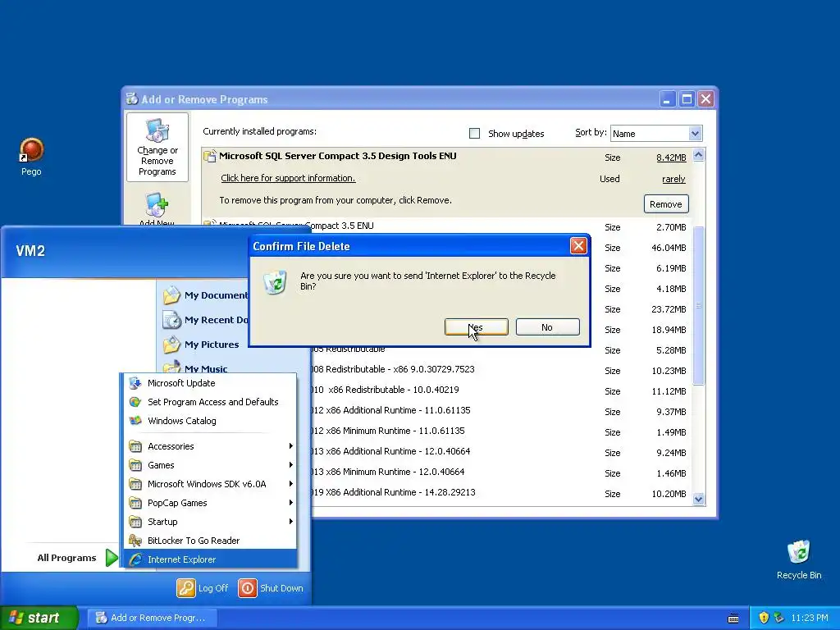Click the Internet Explorer 'e' icon
This screenshot has width=840, height=630.
pos(135,559)
